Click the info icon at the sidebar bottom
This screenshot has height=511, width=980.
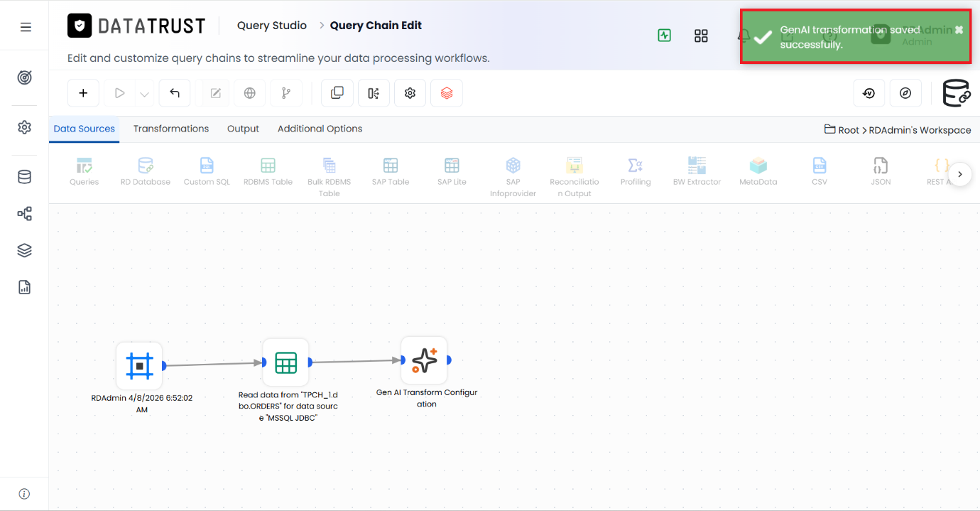(24, 494)
